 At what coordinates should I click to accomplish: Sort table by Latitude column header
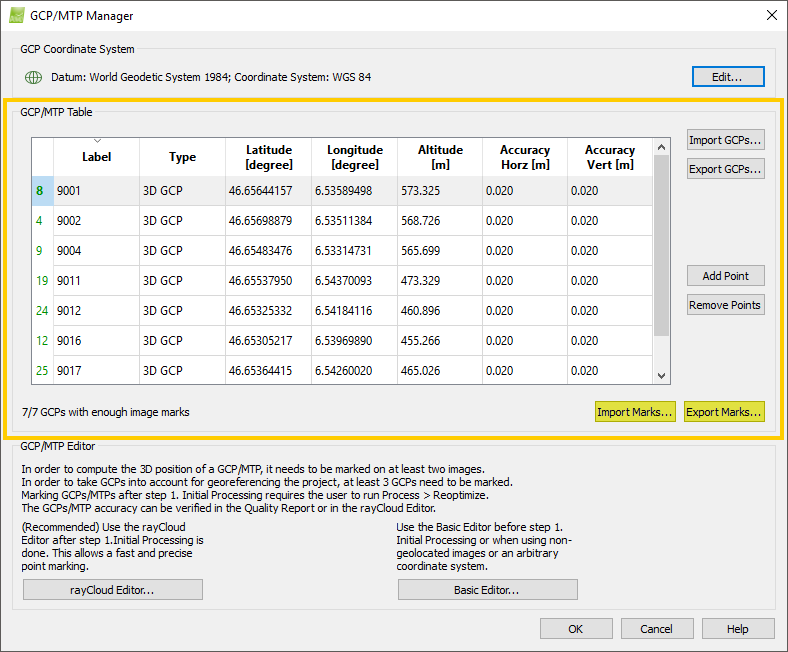point(268,157)
